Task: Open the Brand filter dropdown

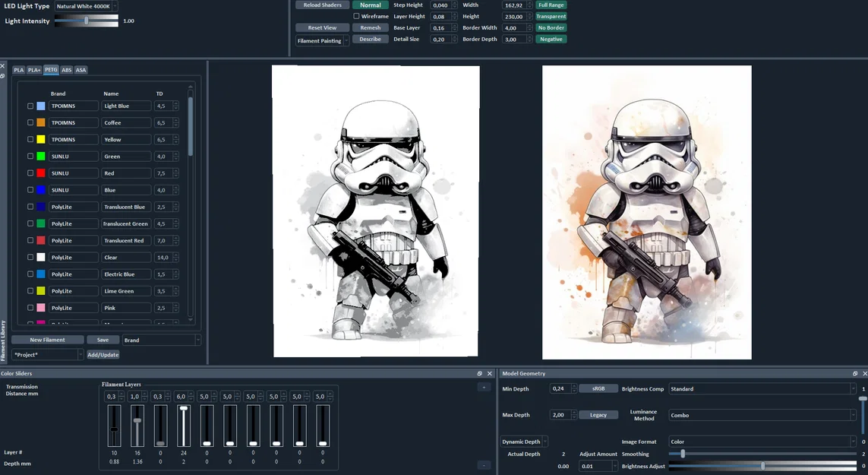Action: [161, 340]
